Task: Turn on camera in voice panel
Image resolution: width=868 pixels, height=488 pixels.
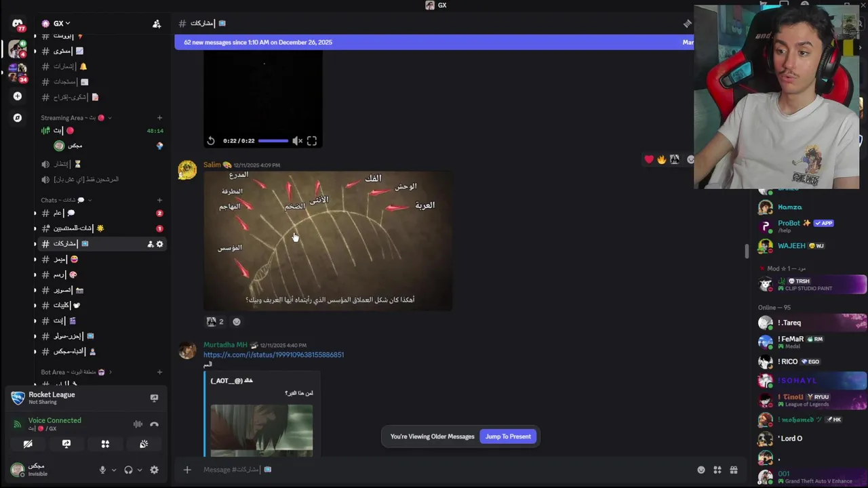Action: coord(28,444)
